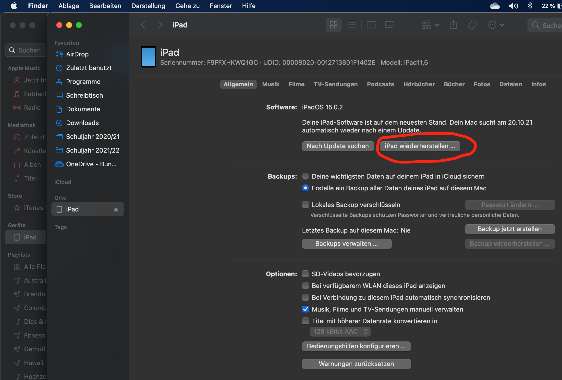
Task: Enable show iPad on available WLAN
Action: [305, 286]
